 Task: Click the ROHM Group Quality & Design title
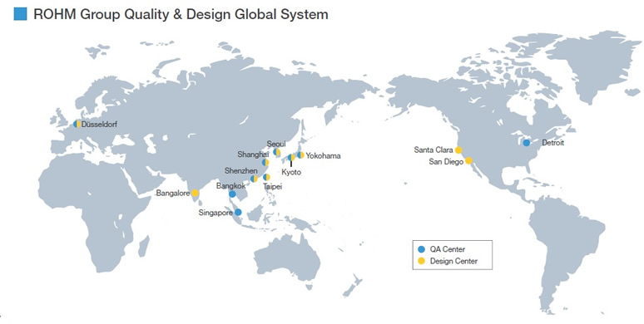point(181,14)
